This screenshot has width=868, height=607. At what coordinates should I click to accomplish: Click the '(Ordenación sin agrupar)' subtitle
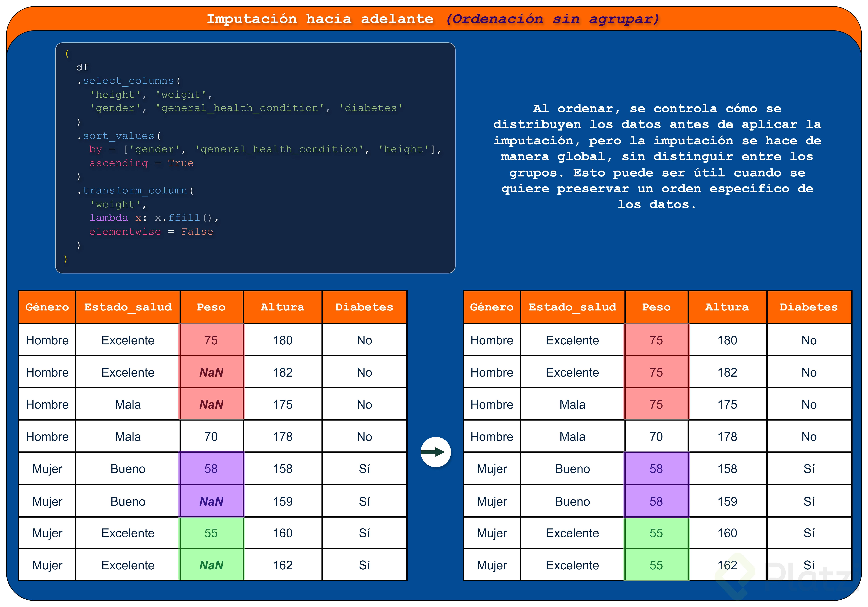click(x=552, y=18)
